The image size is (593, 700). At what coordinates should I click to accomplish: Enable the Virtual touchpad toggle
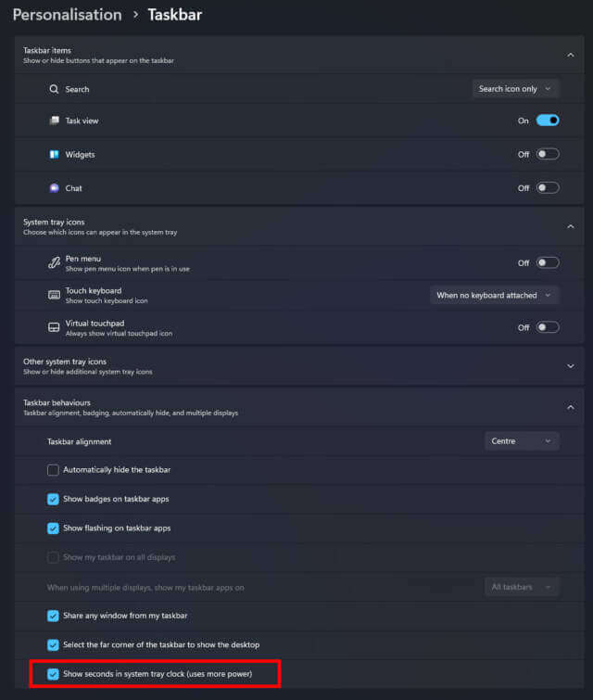coord(548,327)
